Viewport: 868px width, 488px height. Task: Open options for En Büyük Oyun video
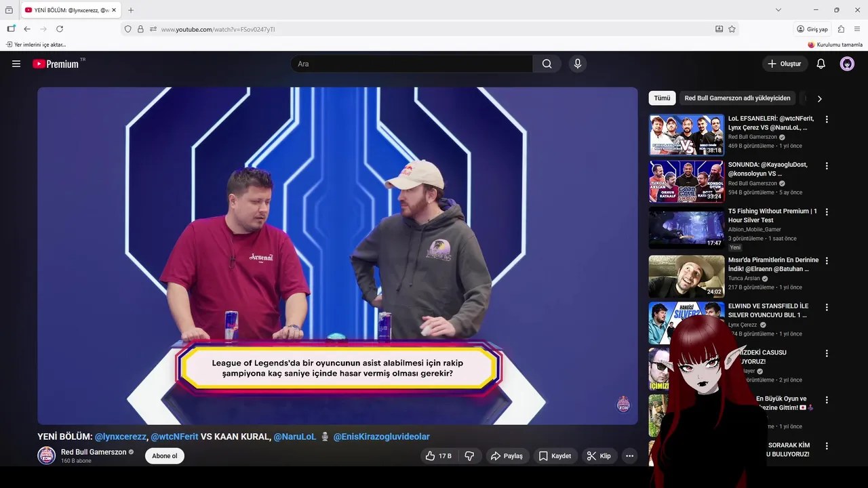pyautogui.click(x=826, y=400)
